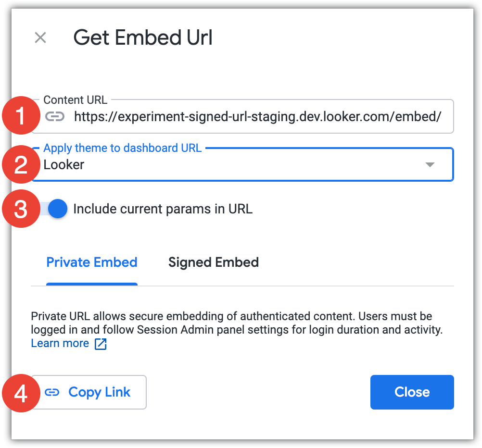Image resolution: width=482 pixels, height=448 pixels.
Task: Click the red number 1 callout badge
Action: pos(21,116)
